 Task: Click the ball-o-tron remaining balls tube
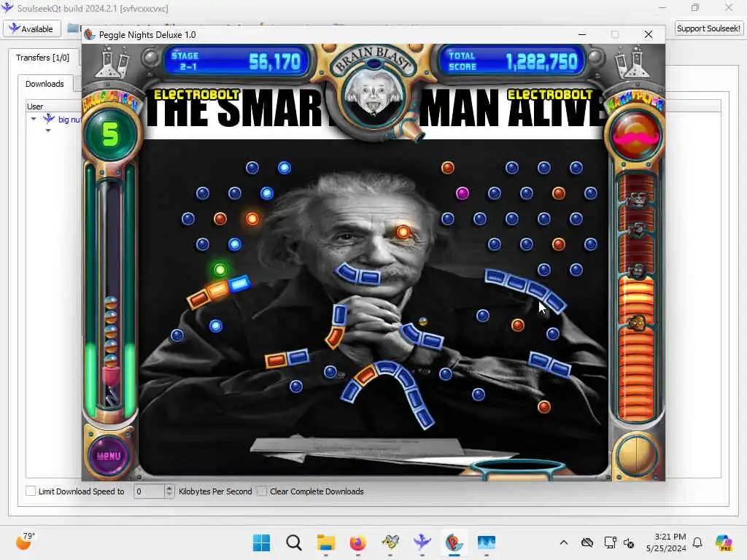pos(110,293)
